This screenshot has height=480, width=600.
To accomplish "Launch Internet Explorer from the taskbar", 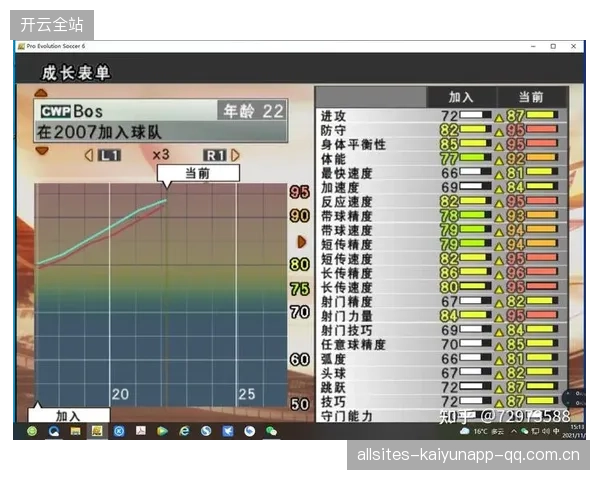I will [x=184, y=431].
